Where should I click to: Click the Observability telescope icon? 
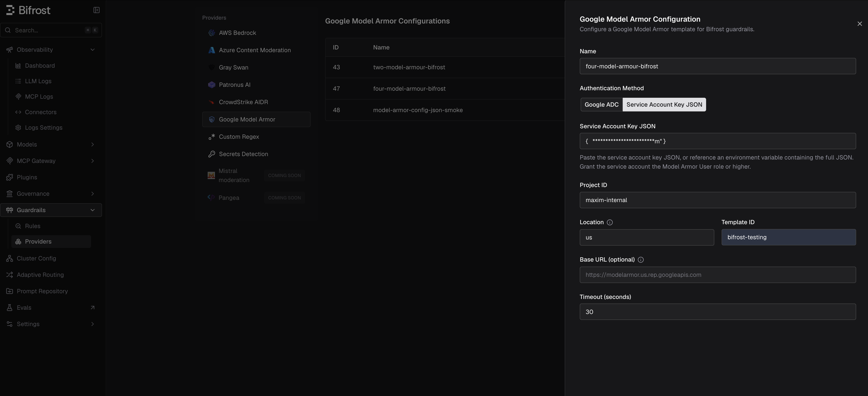coord(9,50)
